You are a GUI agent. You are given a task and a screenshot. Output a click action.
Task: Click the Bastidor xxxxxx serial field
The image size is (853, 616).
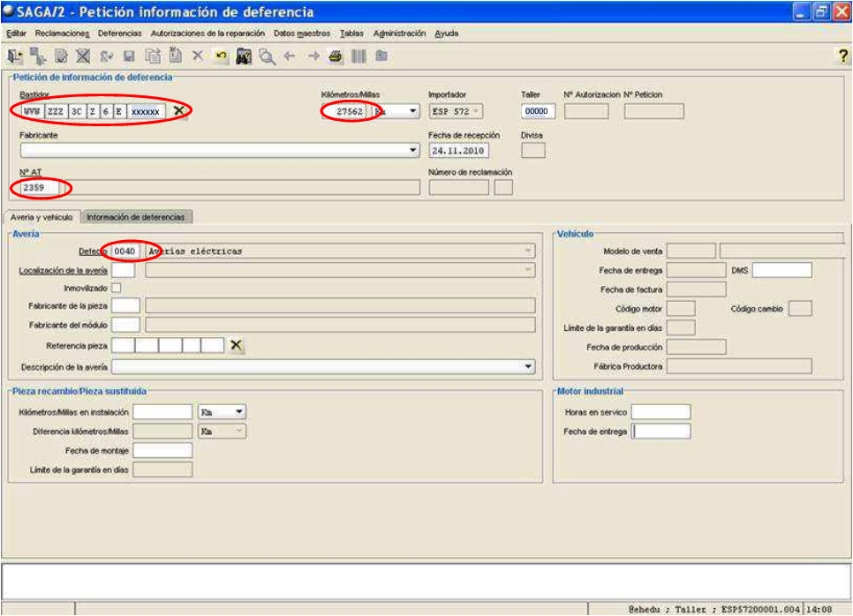146,111
